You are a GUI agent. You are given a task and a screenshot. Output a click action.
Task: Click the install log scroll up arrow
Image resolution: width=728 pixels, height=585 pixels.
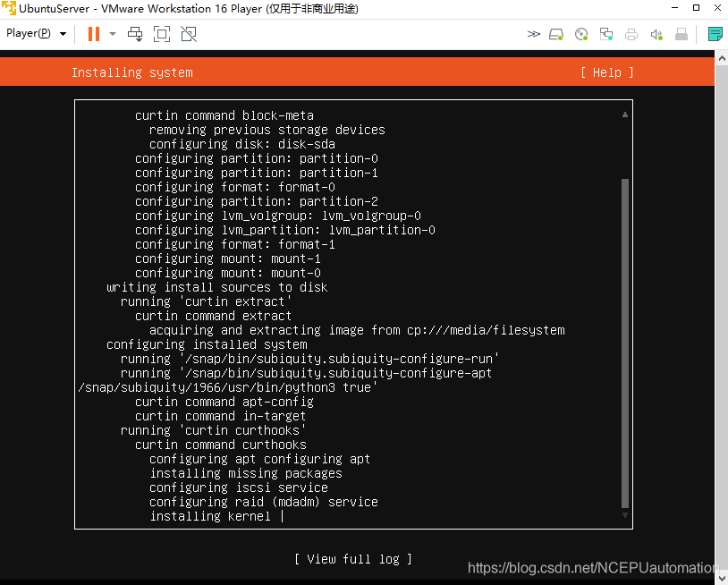tap(625, 114)
